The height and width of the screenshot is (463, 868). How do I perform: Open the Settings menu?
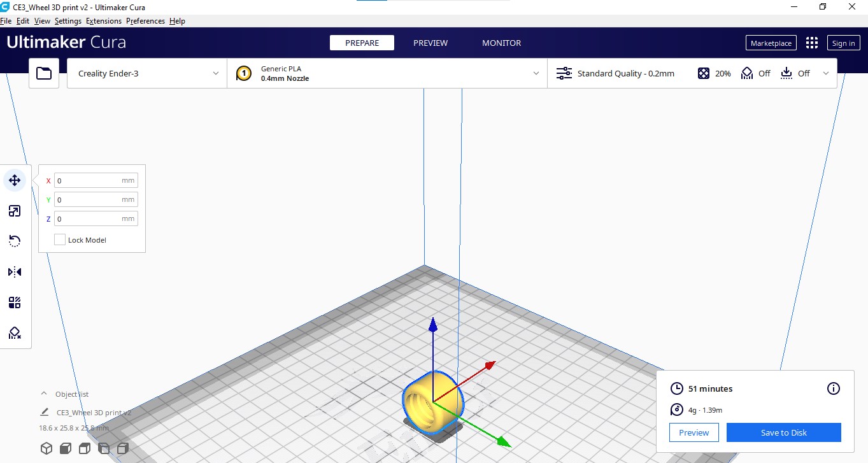click(68, 21)
